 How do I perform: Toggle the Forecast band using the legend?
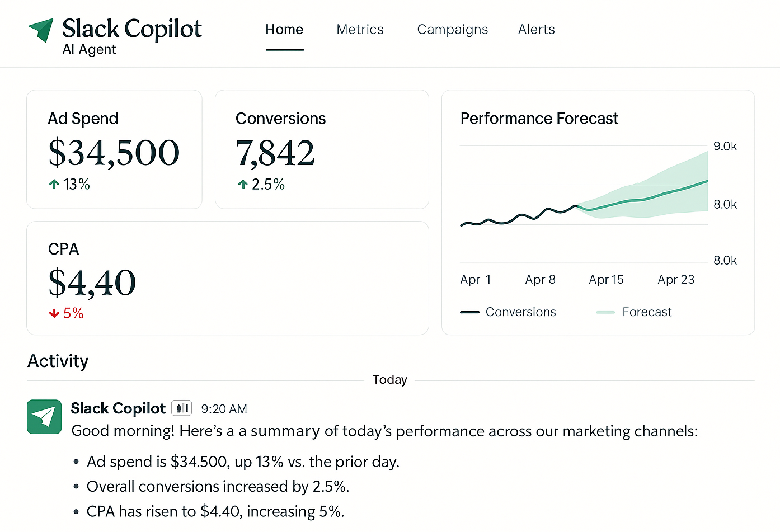pos(646,312)
